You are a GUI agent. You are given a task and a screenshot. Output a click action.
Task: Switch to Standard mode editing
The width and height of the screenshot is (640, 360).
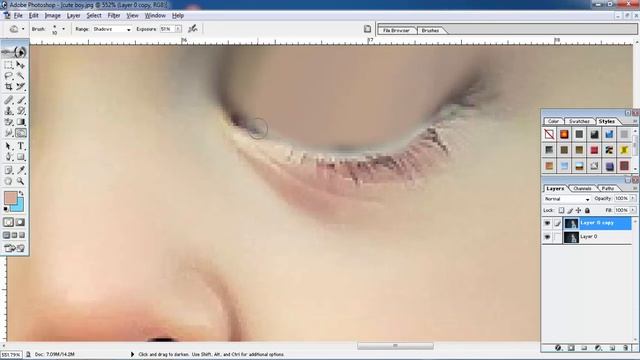pos(9,222)
